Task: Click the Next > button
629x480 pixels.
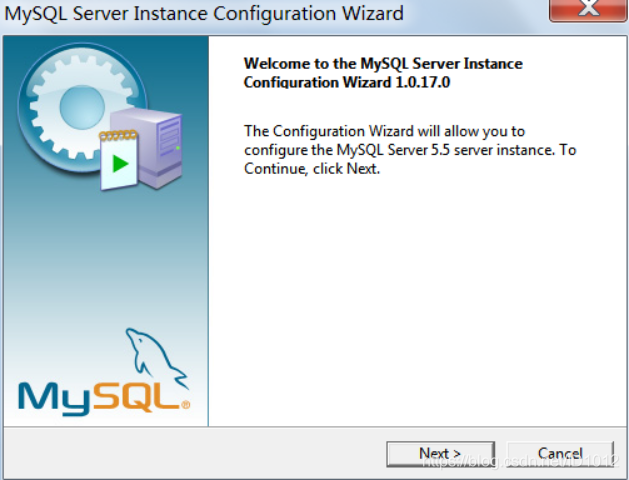Action: [440, 454]
